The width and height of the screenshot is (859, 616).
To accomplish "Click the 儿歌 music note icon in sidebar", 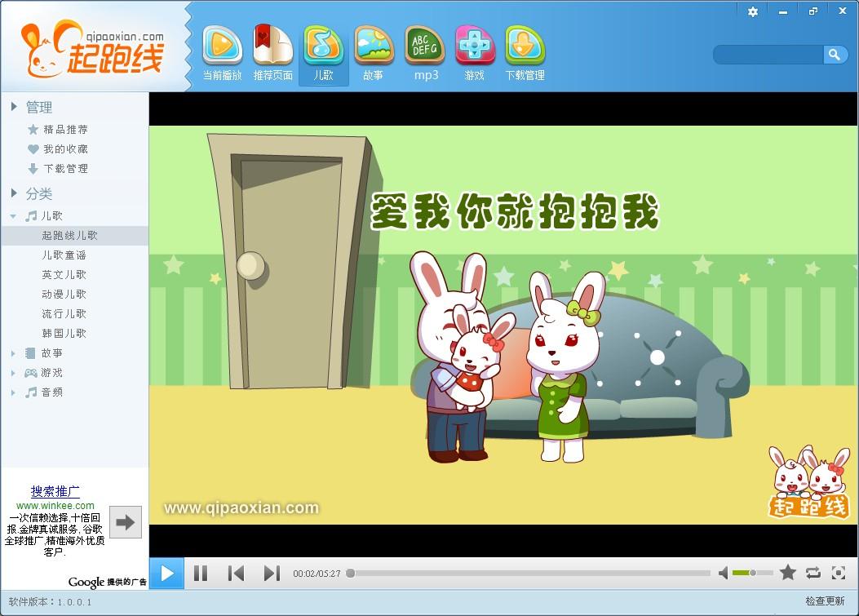I will [31, 216].
